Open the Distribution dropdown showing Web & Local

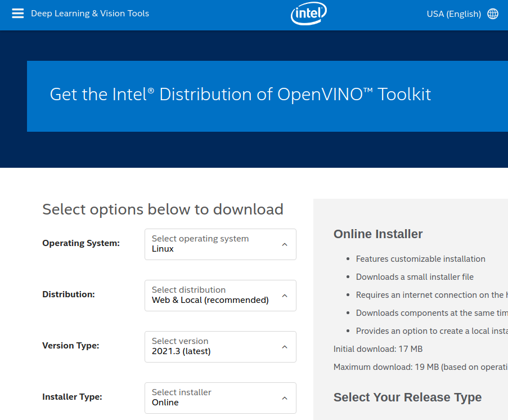point(221,296)
